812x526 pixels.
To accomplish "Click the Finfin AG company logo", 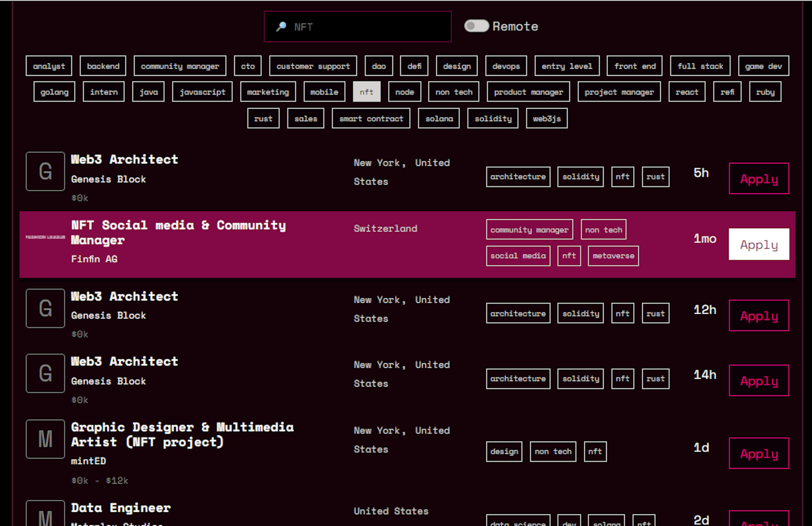I will (45, 237).
